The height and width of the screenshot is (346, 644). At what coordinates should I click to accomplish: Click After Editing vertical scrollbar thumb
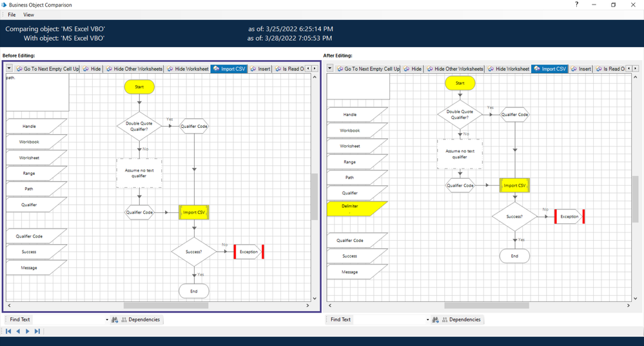[x=636, y=199]
